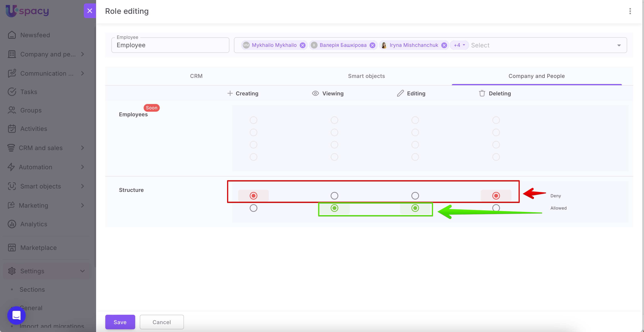The height and width of the screenshot is (332, 644).
Task: Click the Analytics chart icon
Action: 12,224
